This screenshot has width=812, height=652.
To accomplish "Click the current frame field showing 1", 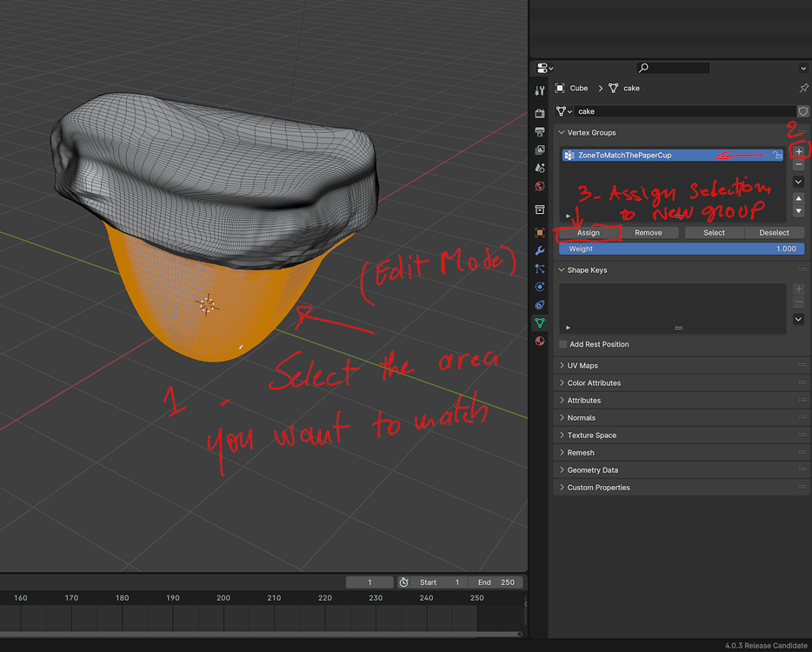I will point(369,582).
